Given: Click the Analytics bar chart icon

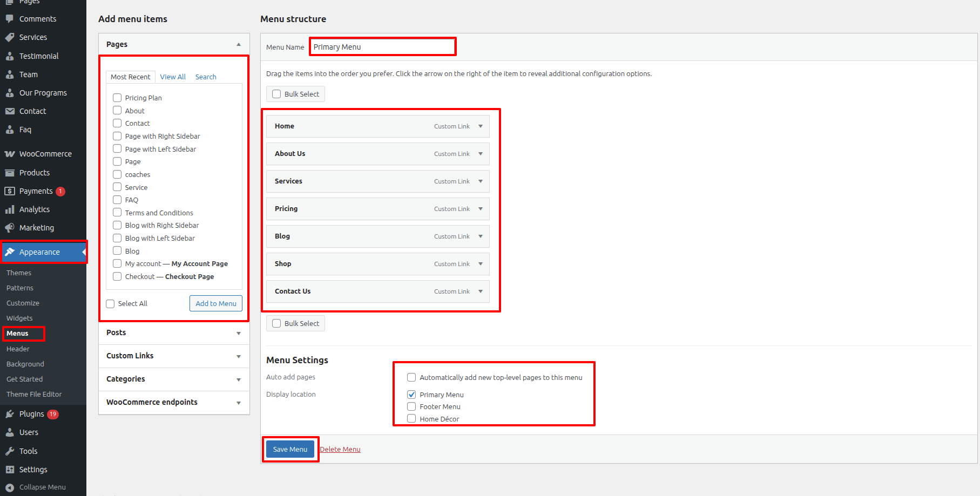Looking at the screenshot, I should 10,209.
